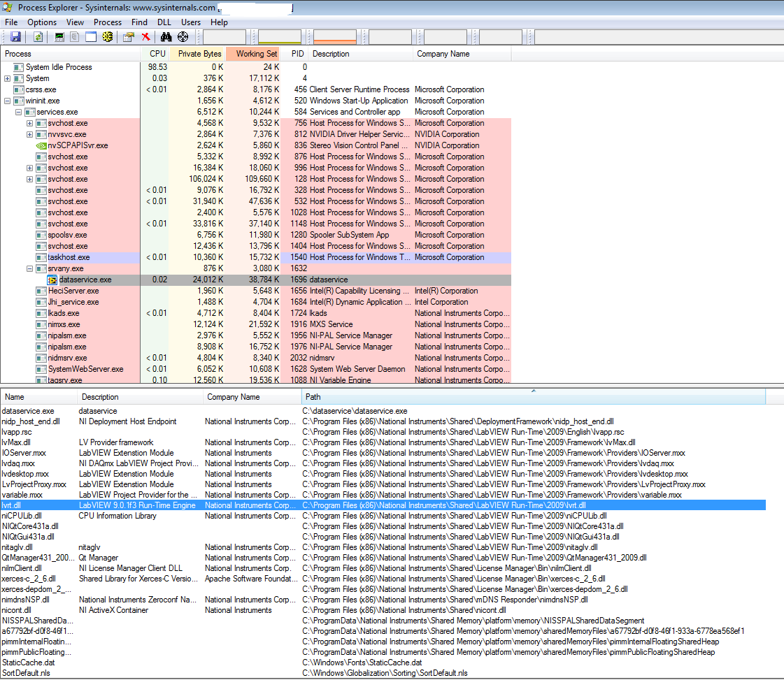
Task: Click the Process Explorer title bar icon
Action: (x=7, y=8)
